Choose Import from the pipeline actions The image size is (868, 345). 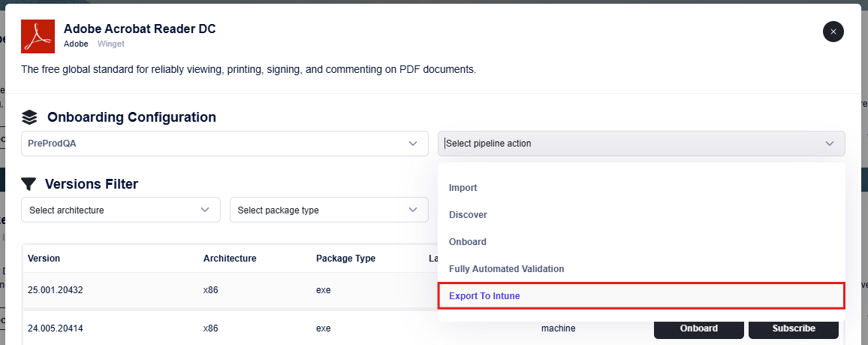click(463, 188)
